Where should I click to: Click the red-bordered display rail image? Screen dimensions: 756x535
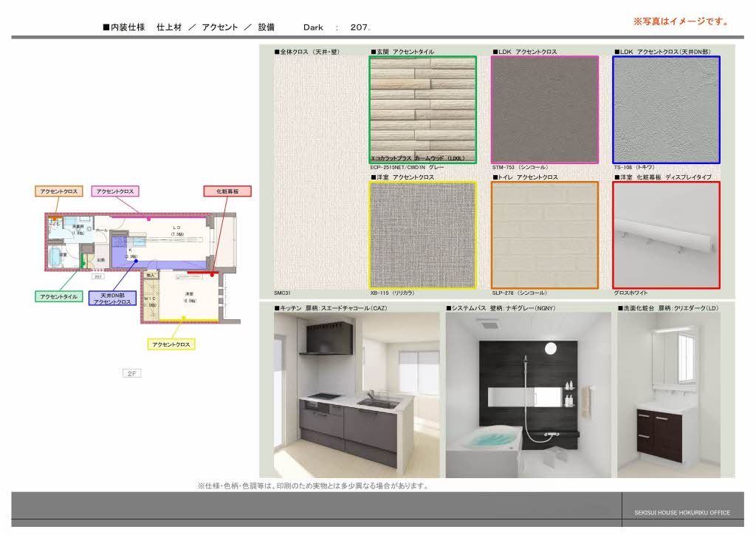(666, 235)
